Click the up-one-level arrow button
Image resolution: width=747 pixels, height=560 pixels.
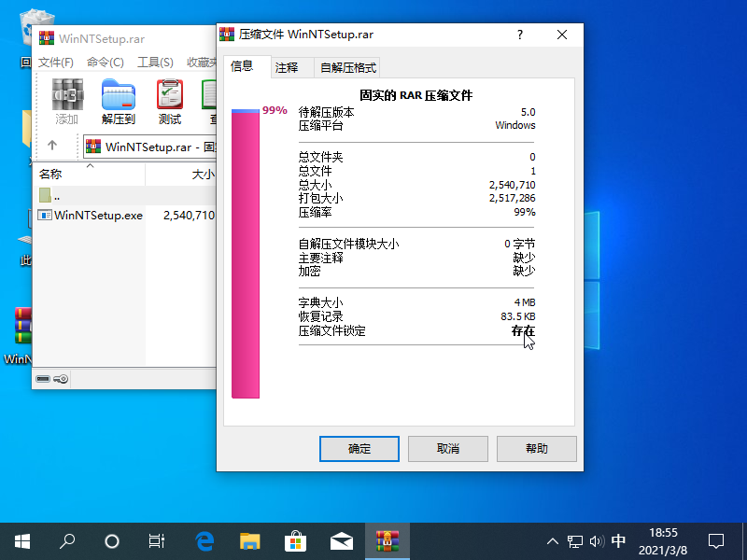click(52, 146)
